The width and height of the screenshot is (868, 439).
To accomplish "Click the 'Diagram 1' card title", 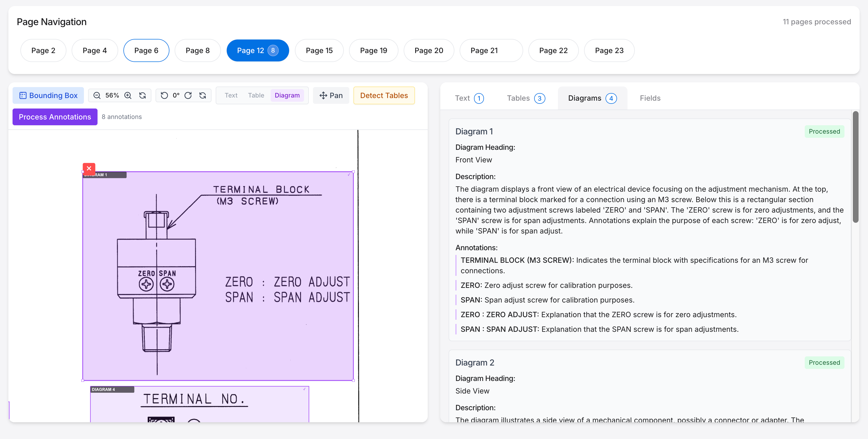I will pyautogui.click(x=474, y=132).
